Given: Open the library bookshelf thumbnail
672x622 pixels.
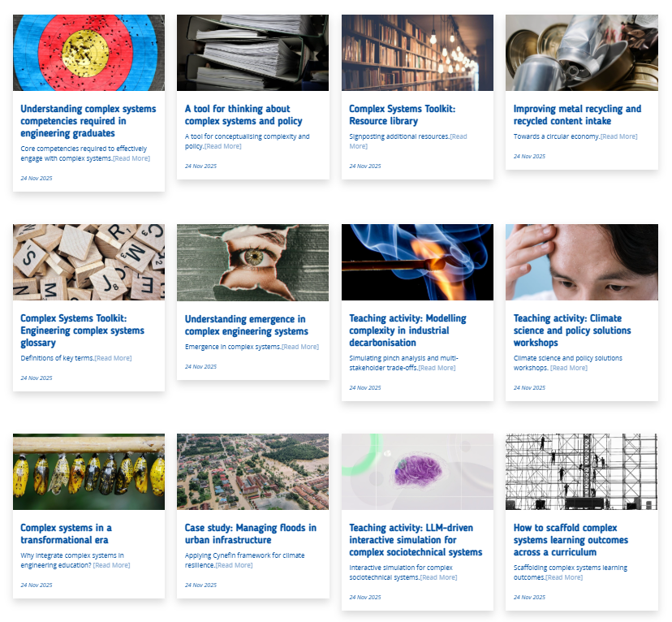Looking at the screenshot, I should pos(417,53).
